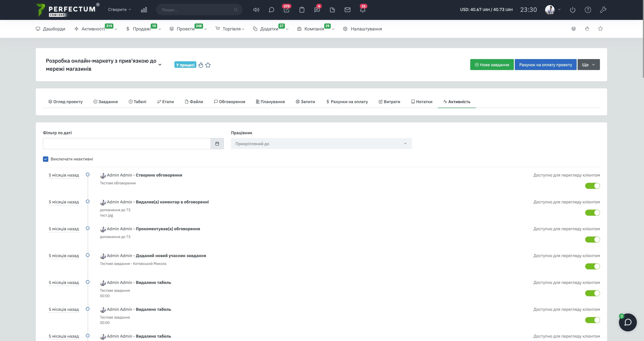
Task: Click timeline marker for Прокоментував(а) обговорення
Action: tap(87, 228)
